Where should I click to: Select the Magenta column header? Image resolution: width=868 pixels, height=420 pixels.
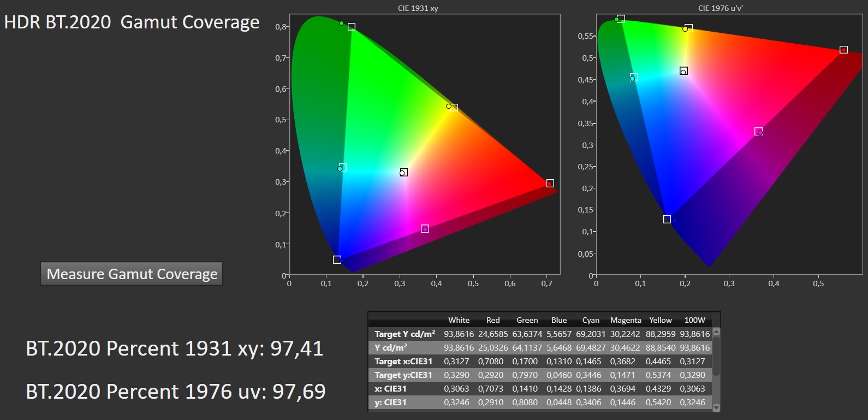(626, 320)
